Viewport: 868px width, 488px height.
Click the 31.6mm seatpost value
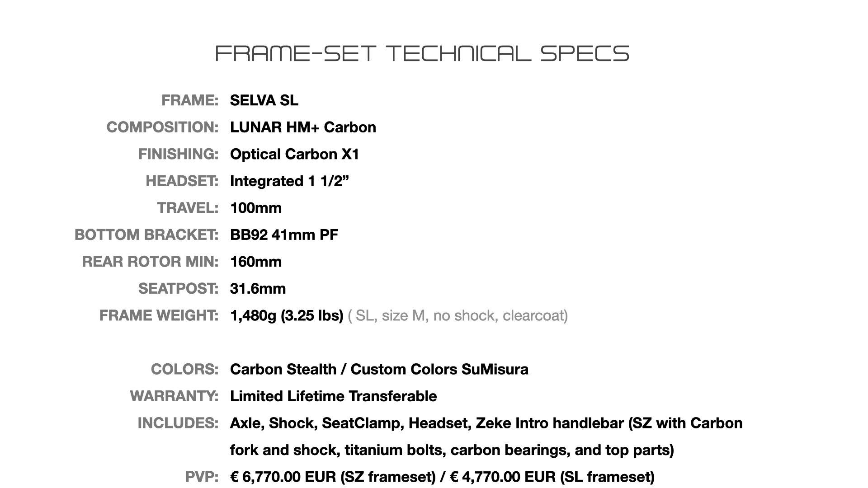[258, 289]
